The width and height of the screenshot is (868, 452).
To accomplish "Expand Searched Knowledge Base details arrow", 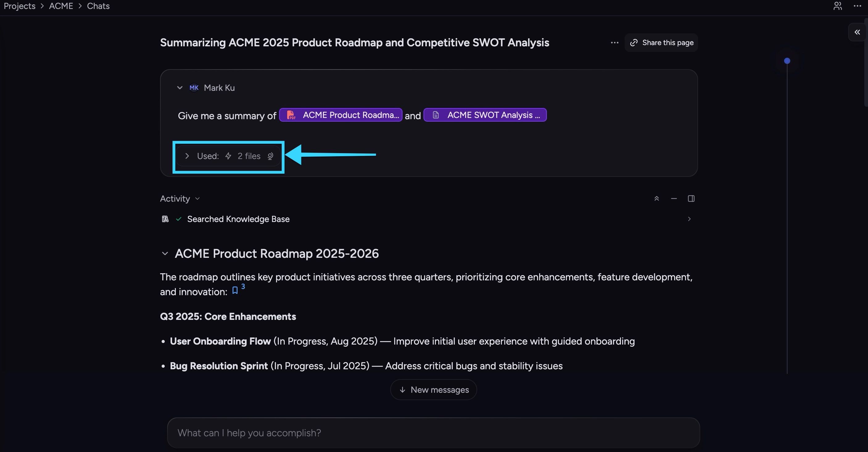I will click(689, 219).
